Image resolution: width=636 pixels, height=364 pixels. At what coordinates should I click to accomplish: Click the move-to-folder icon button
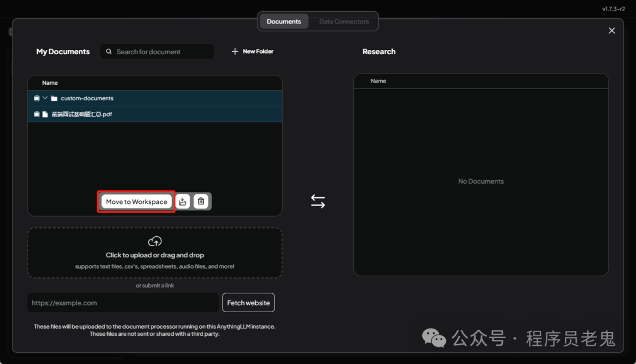183,201
